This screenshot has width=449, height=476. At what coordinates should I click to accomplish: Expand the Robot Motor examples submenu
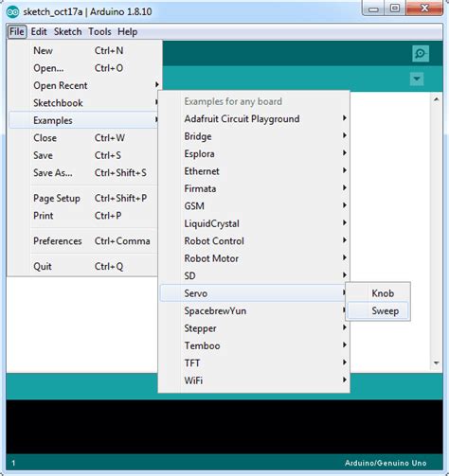click(254, 258)
